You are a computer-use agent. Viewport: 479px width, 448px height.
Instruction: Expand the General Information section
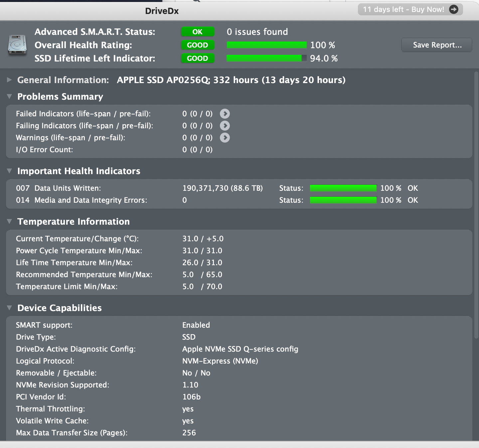[9, 80]
